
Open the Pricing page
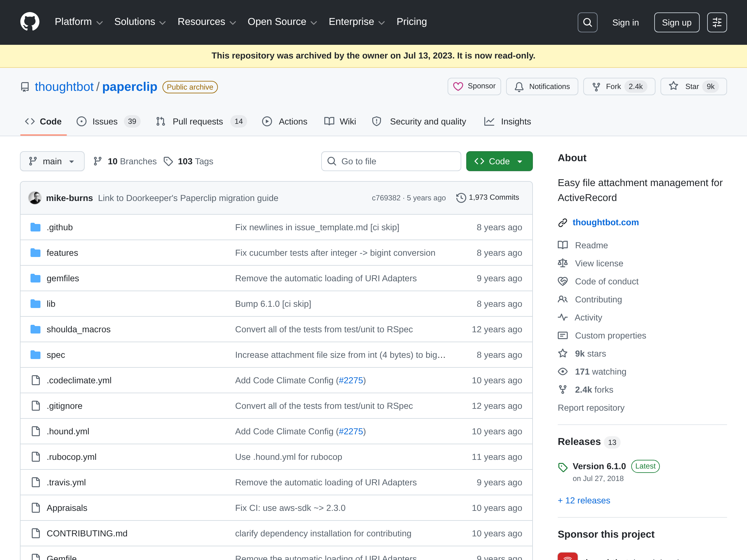412,22
